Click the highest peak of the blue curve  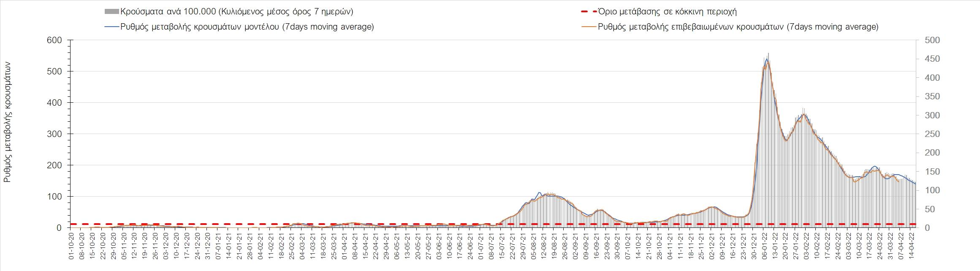(x=767, y=59)
